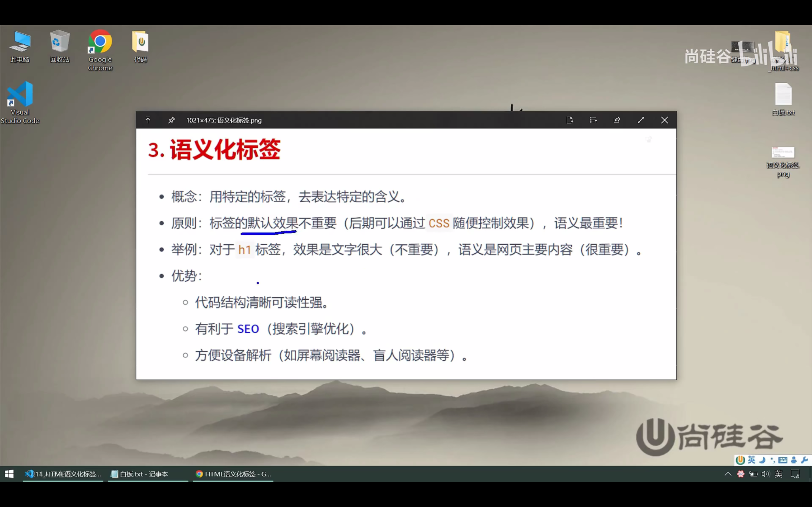This screenshot has height=507, width=812.
Task: Click the copy-to-file icon in viewer
Action: point(570,120)
